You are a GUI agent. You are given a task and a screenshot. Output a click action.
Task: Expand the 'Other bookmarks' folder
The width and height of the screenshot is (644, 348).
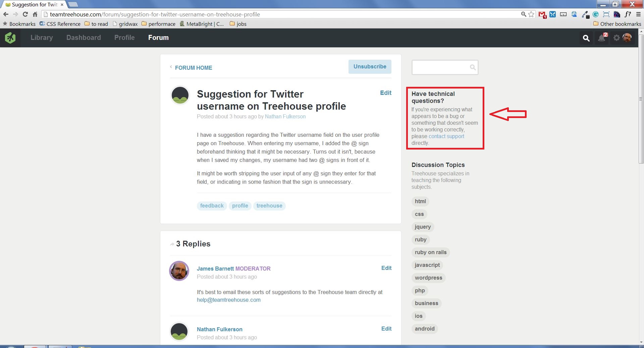point(617,24)
